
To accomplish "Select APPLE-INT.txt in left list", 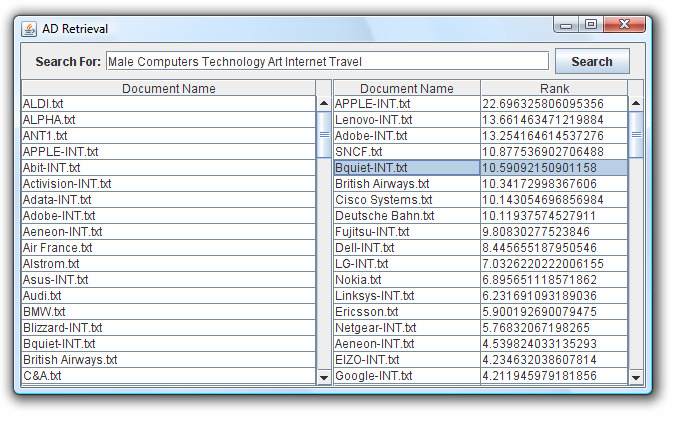I will [x=168, y=151].
